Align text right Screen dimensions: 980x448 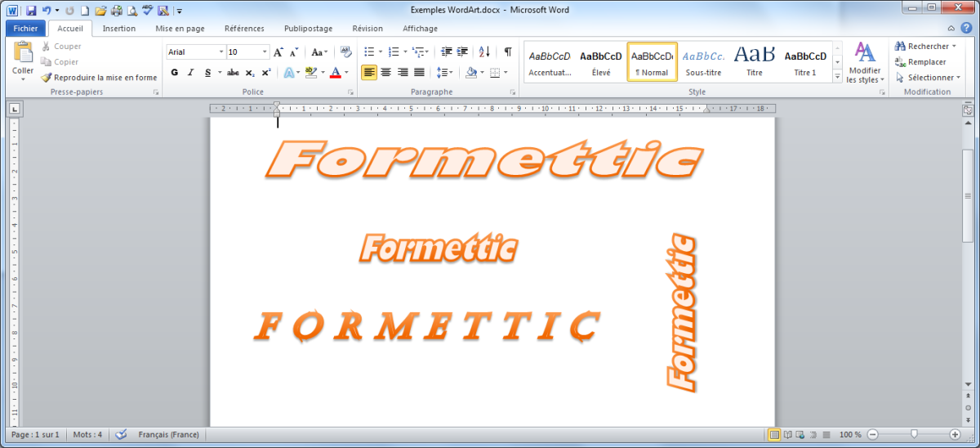(402, 72)
